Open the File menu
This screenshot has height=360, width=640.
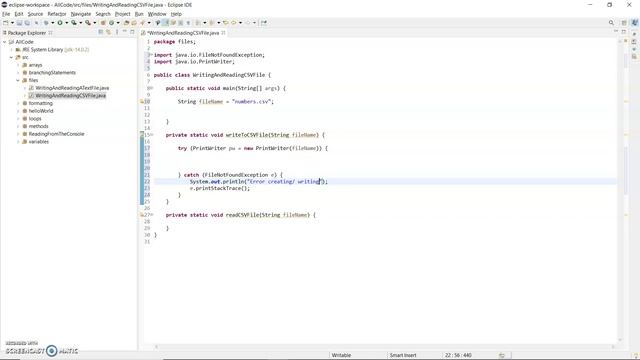click(x=6, y=14)
